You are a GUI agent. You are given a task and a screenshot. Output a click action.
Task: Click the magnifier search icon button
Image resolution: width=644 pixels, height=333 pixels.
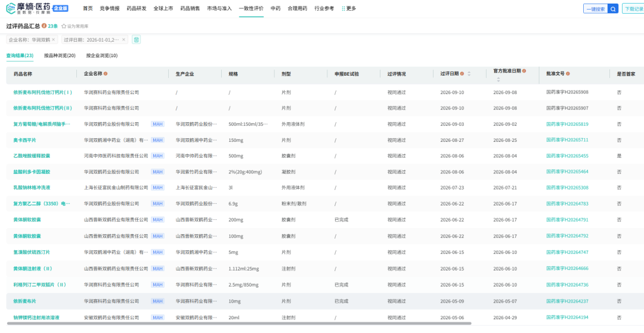pos(613,8)
